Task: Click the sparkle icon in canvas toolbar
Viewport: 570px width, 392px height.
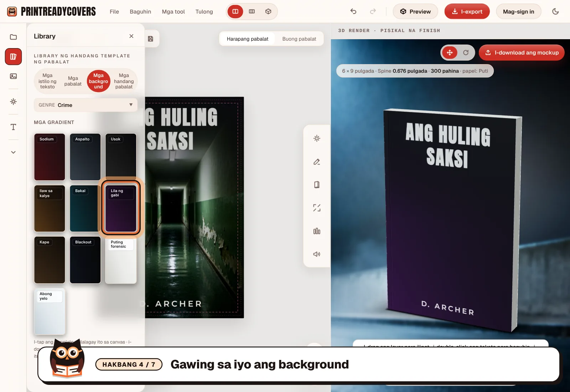Action: click(x=317, y=138)
